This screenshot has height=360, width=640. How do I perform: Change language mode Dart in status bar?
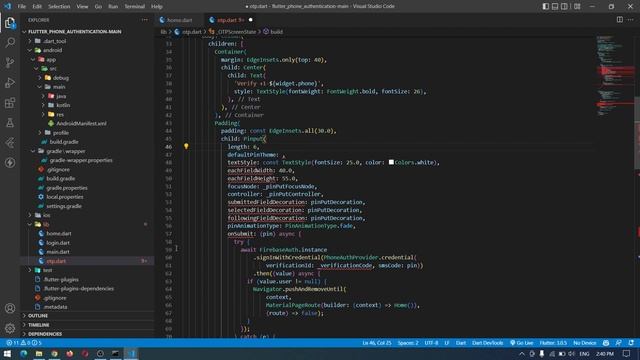click(x=461, y=343)
